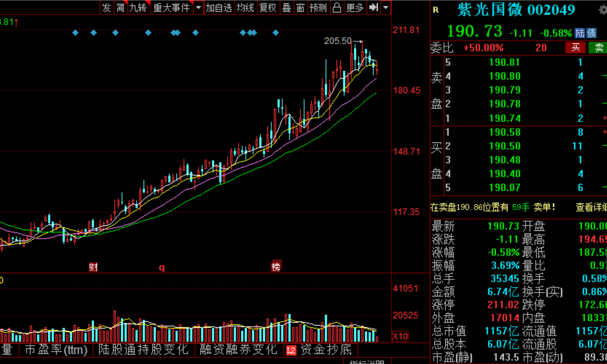This screenshot has height=364, width=607.
Task: Toggle the 叠 overlay chart option
Action: coord(287,7)
